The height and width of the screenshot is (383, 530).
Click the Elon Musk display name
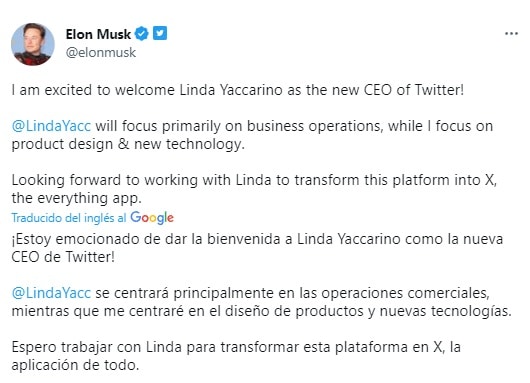click(98, 34)
